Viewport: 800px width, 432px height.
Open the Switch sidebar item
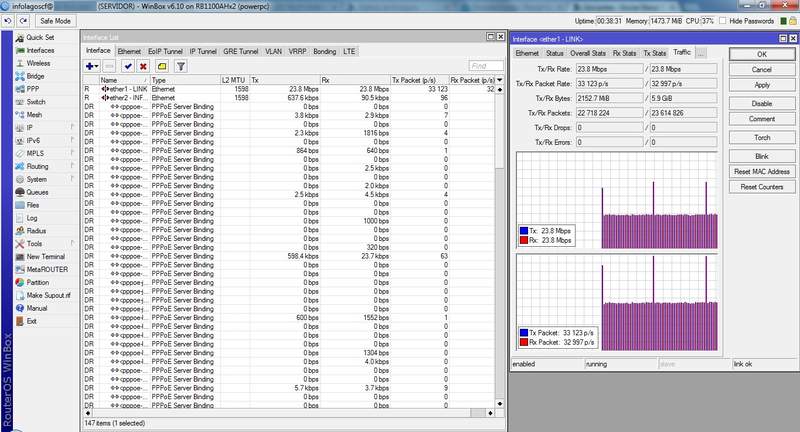pyautogui.click(x=36, y=102)
